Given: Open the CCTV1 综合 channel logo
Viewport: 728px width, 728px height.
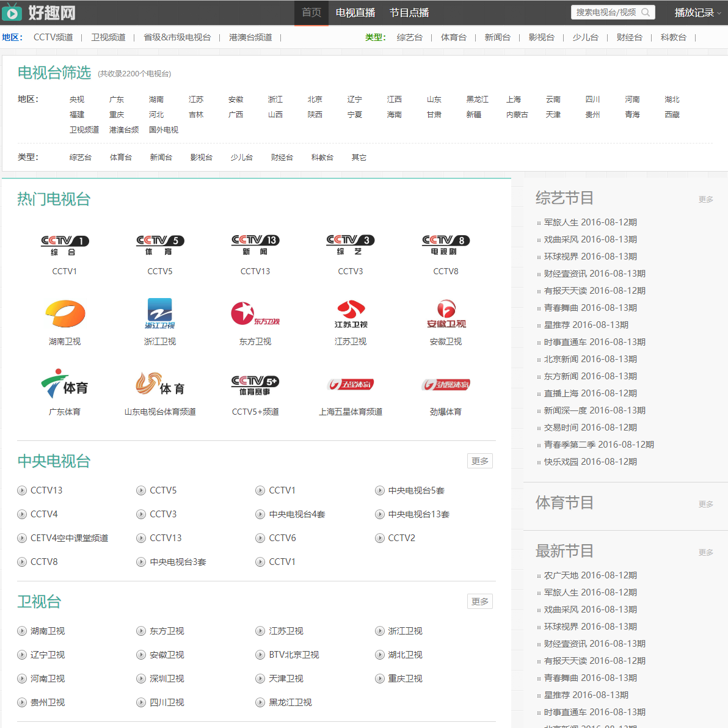Looking at the screenshot, I should coord(65,246).
